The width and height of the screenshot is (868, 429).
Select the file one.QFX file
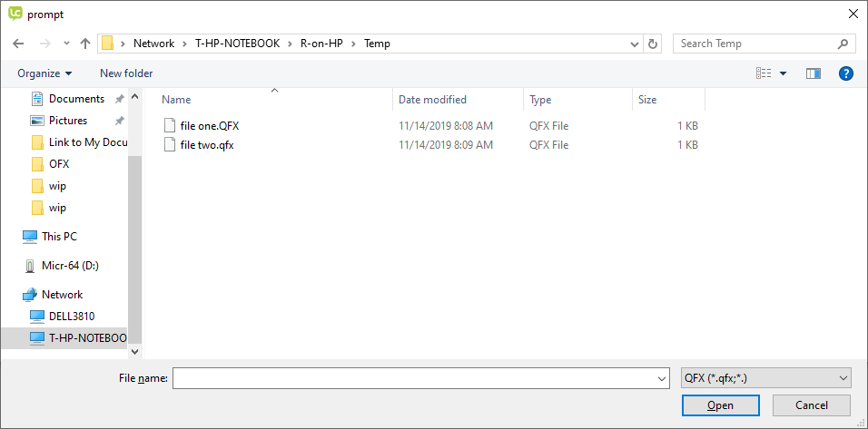(209, 126)
